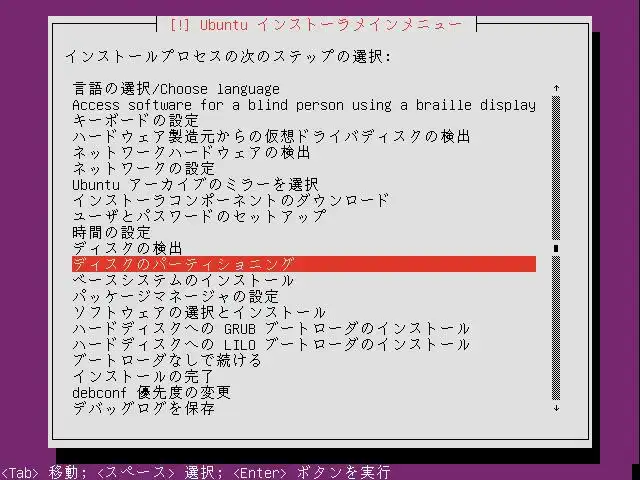
Task: Select Ubuntu アーカイブのミラーを選択
Action: pyautogui.click(x=195, y=184)
